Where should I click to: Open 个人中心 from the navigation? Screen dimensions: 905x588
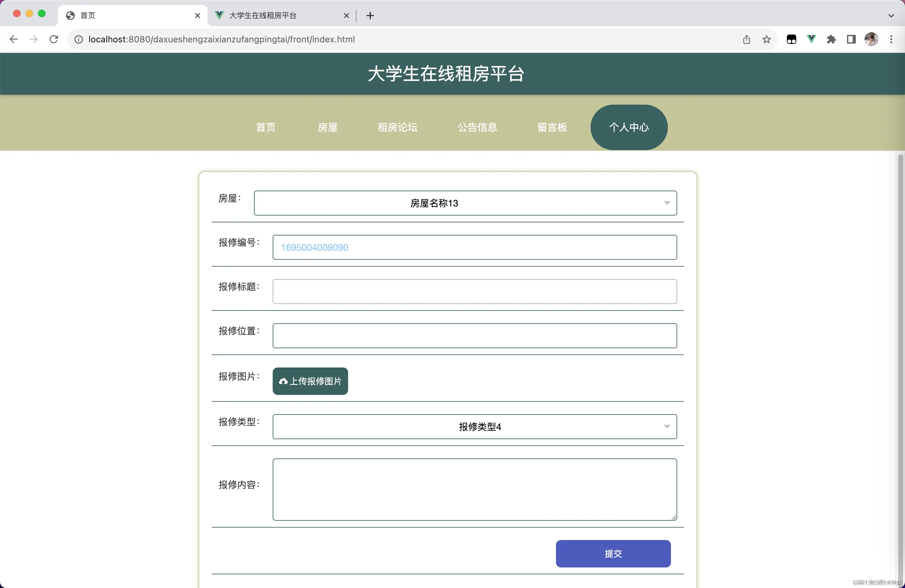pyautogui.click(x=629, y=127)
